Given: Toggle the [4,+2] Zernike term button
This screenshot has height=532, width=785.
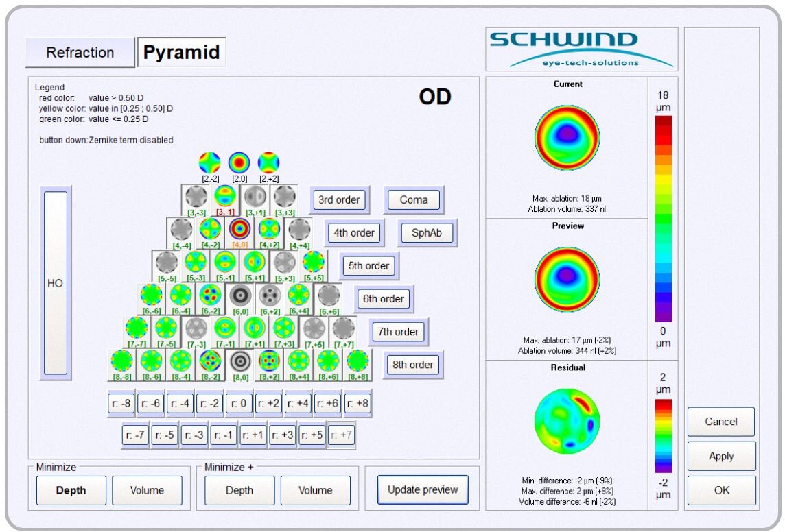Looking at the screenshot, I should coord(270,233).
